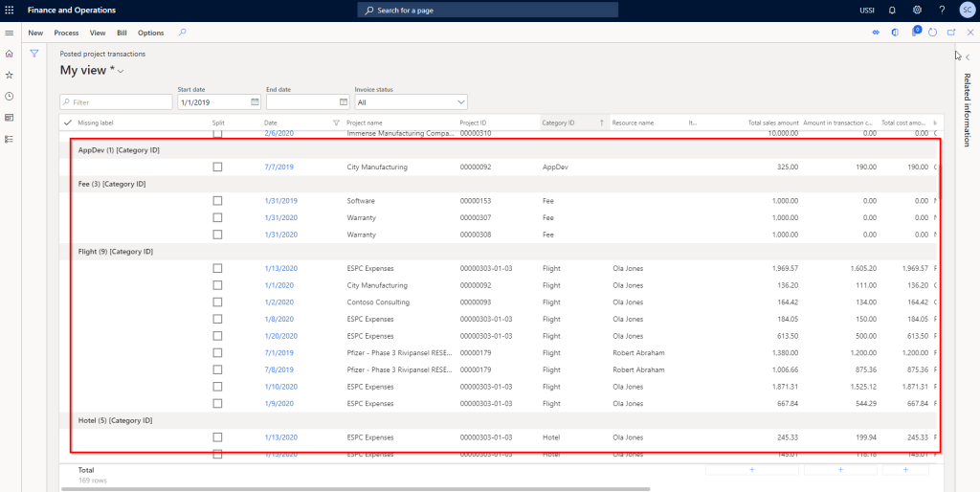Click the help question mark icon

click(942, 10)
